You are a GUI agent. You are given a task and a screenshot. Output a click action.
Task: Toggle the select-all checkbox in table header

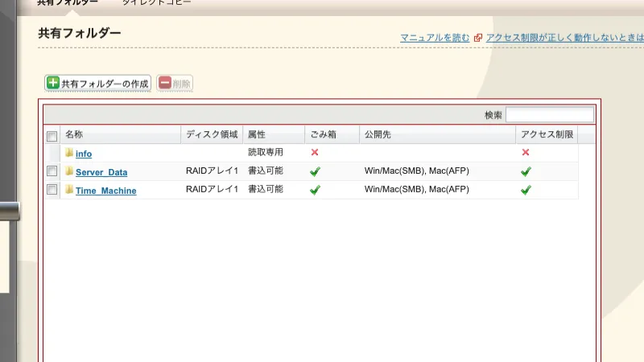pos(52,136)
